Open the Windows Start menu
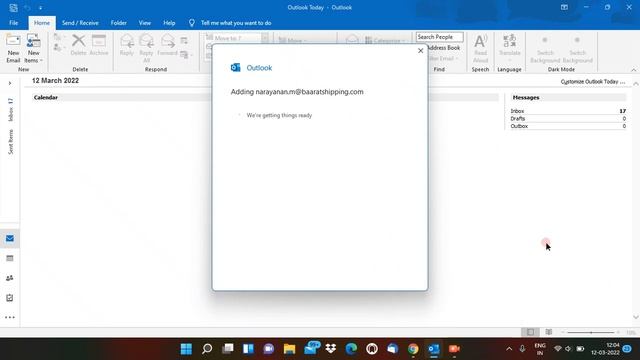Viewport: 640px width, 360px height. tap(186, 349)
